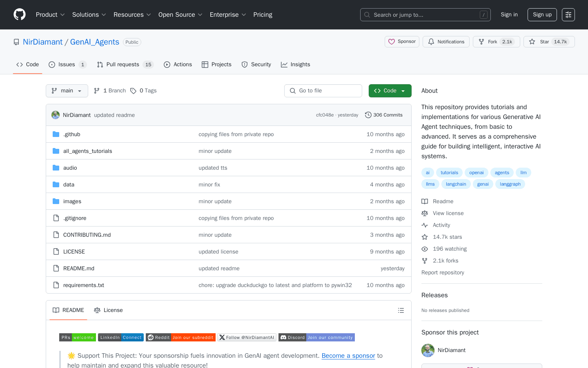This screenshot has width=588, height=368.
Task: Expand the Open Source menu
Action: point(180,15)
